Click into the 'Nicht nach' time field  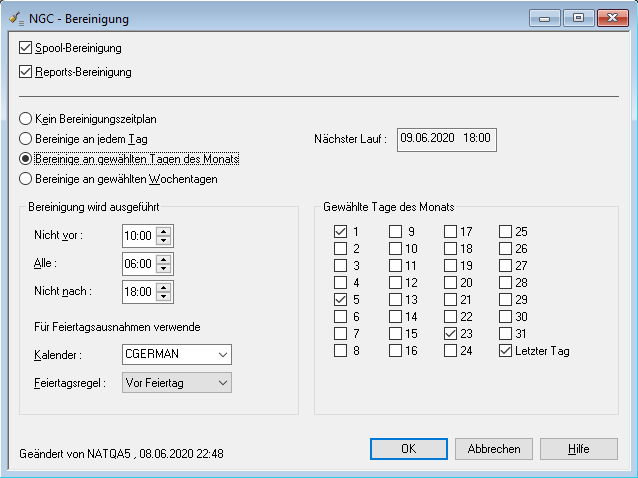(138, 292)
